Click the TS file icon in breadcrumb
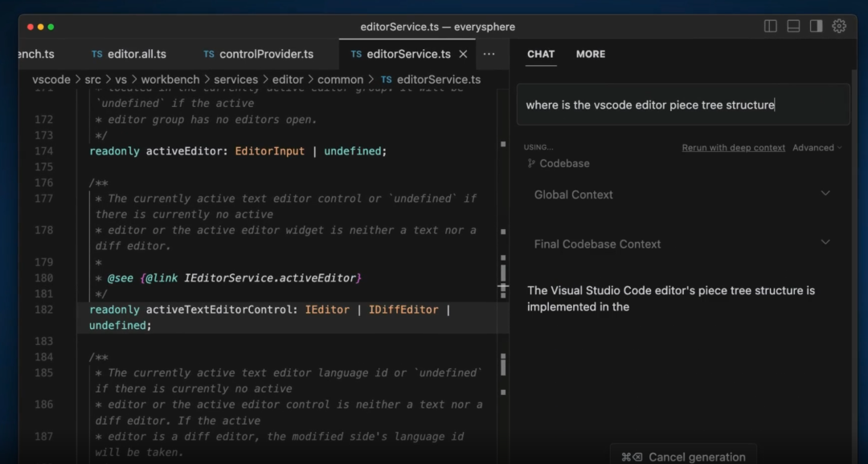The width and height of the screenshot is (868, 464). coord(386,80)
